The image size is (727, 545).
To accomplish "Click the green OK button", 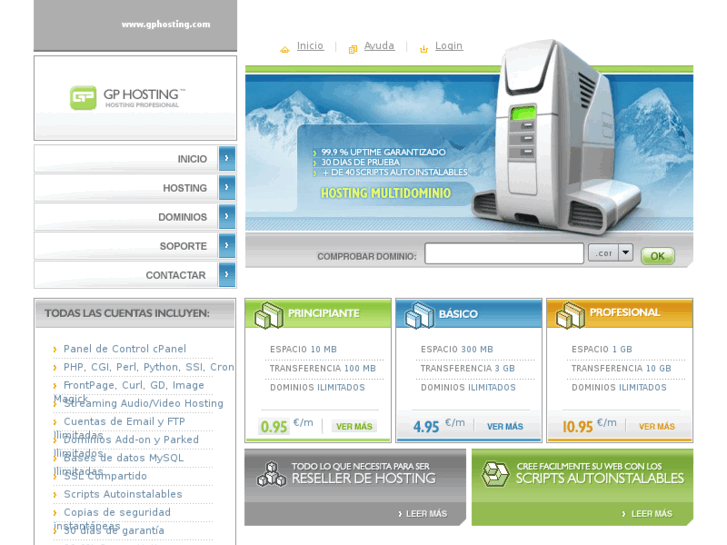I will click(x=657, y=256).
